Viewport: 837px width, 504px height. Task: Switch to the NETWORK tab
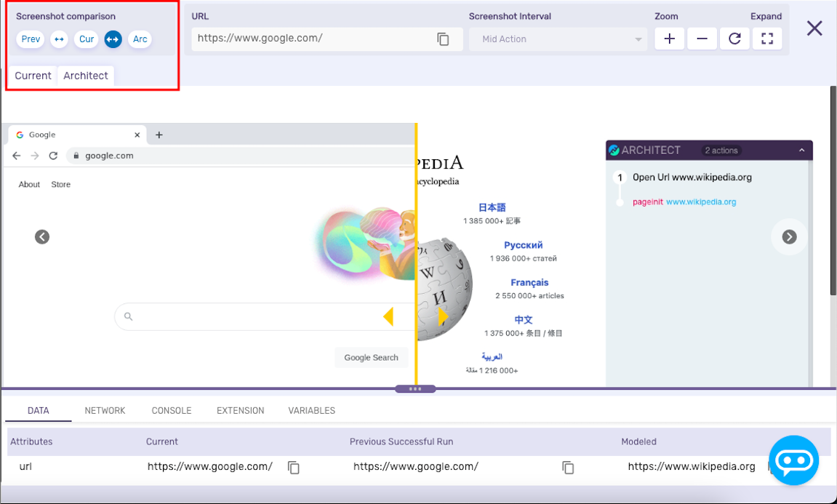[x=105, y=411]
